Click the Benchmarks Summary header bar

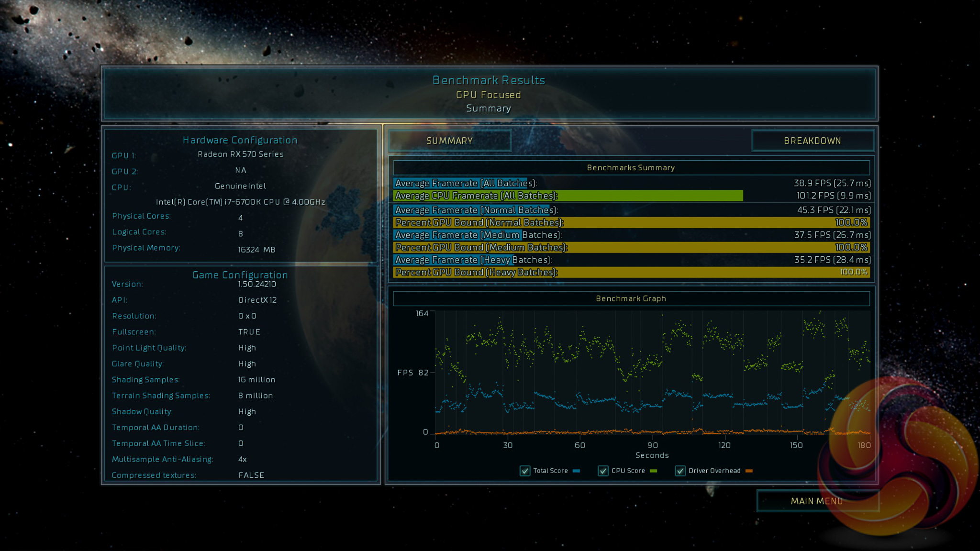tap(631, 167)
